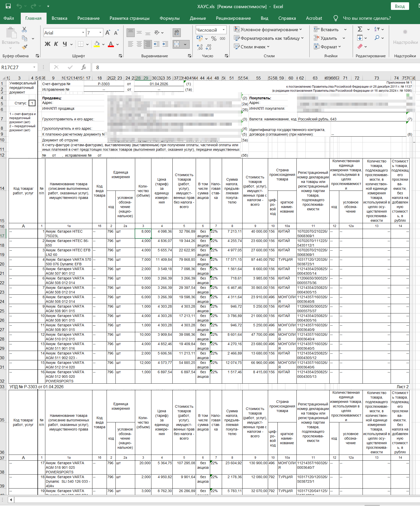The width and height of the screenshot is (420, 506).
Task: Increase font size with the large A icon
Action: click(x=108, y=33)
